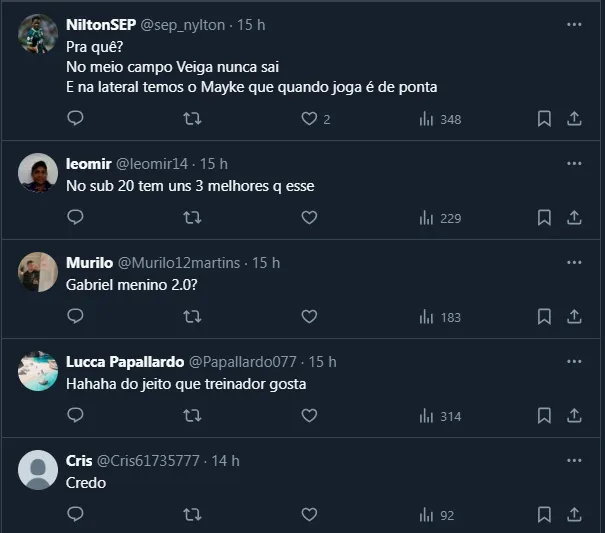The image size is (605, 533).
Task: Share leomir's tweet
Action: (x=574, y=217)
